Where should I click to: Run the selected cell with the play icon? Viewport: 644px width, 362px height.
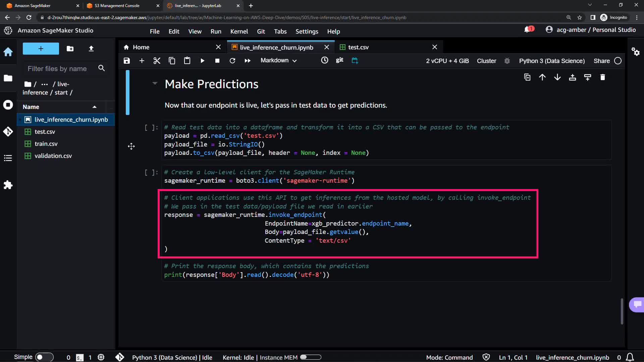(202, 61)
